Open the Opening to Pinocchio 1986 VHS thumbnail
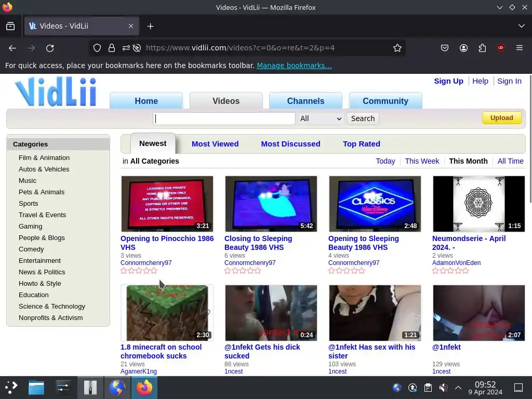The image size is (532, 399). pyautogui.click(x=167, y=204)
